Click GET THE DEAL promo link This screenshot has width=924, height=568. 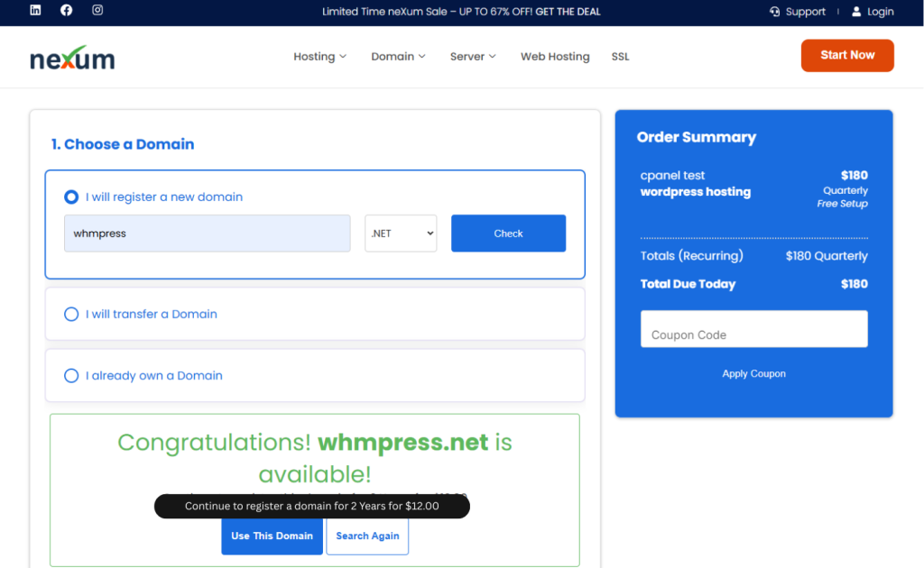[568, 12]
